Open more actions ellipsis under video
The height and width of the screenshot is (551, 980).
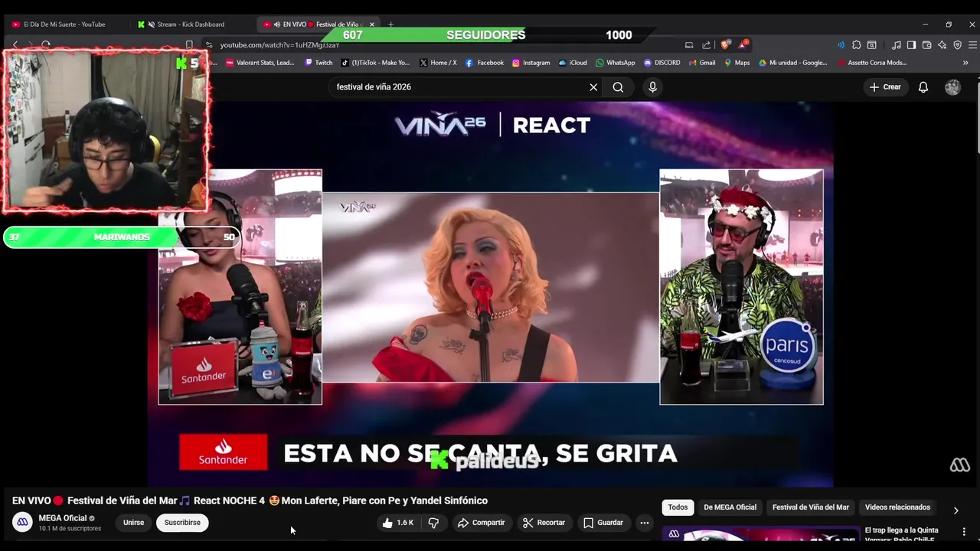tap(645, 523)
